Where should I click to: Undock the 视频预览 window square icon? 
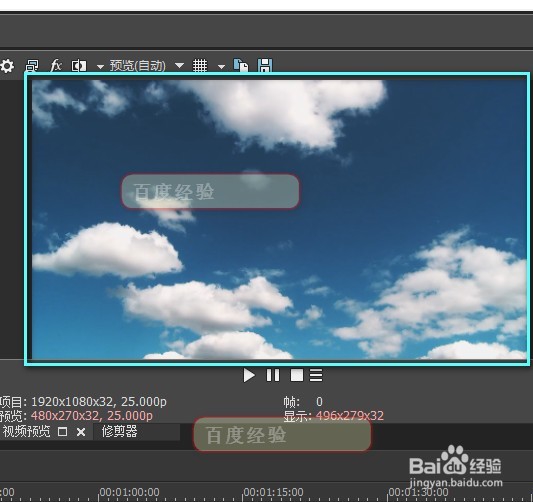pos(63,432)
